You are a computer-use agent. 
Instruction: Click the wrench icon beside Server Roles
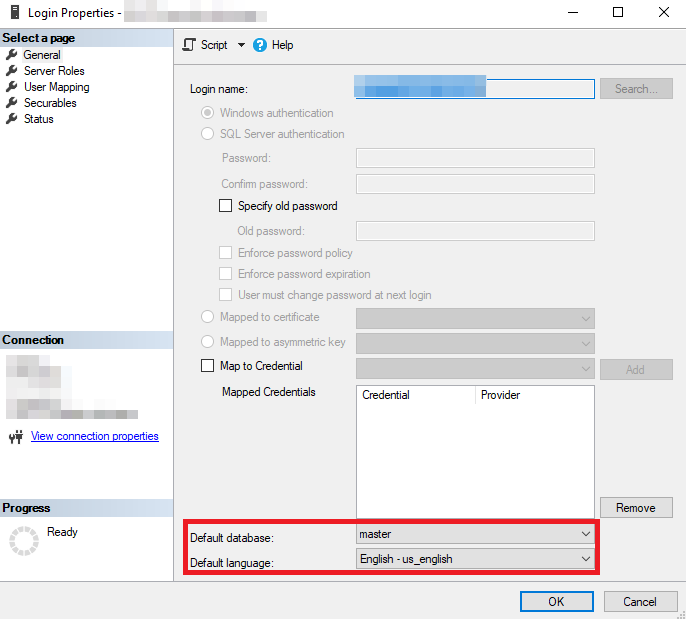click(x=12, y=70)
